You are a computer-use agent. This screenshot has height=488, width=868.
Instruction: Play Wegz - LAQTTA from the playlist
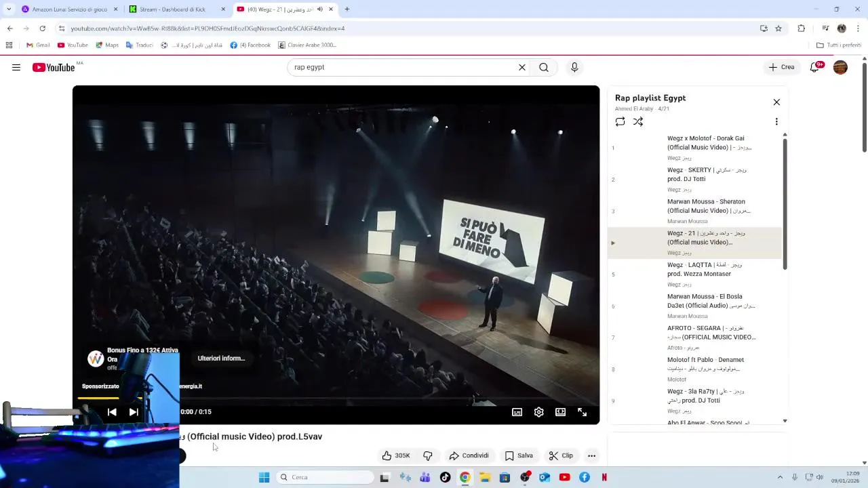click(696, 274)
